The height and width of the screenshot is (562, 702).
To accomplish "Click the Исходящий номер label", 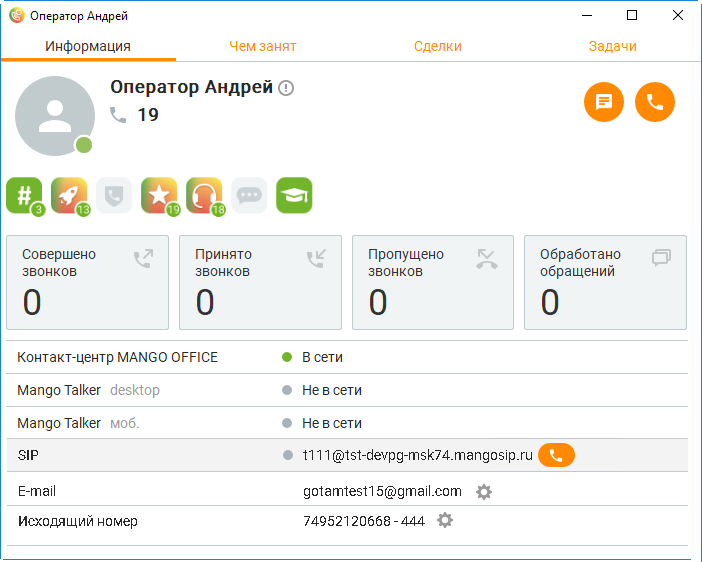I will point(77,522).
